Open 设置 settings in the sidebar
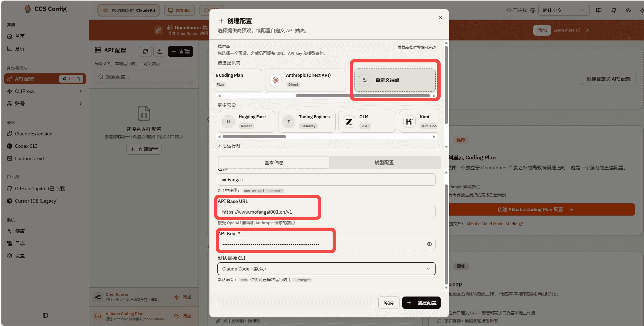This screenshot has height=326, width=644. (x=45, y=256)
